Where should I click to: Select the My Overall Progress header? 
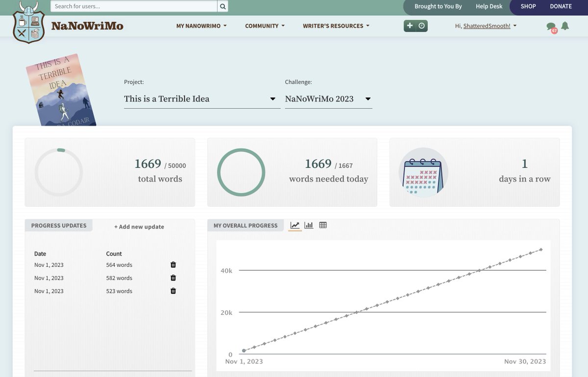point(245,226)
